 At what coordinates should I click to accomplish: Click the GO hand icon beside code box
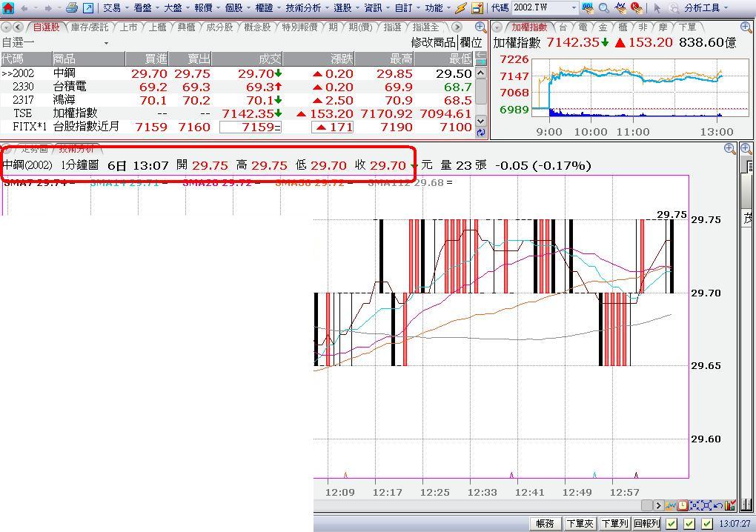click(588, 7)
